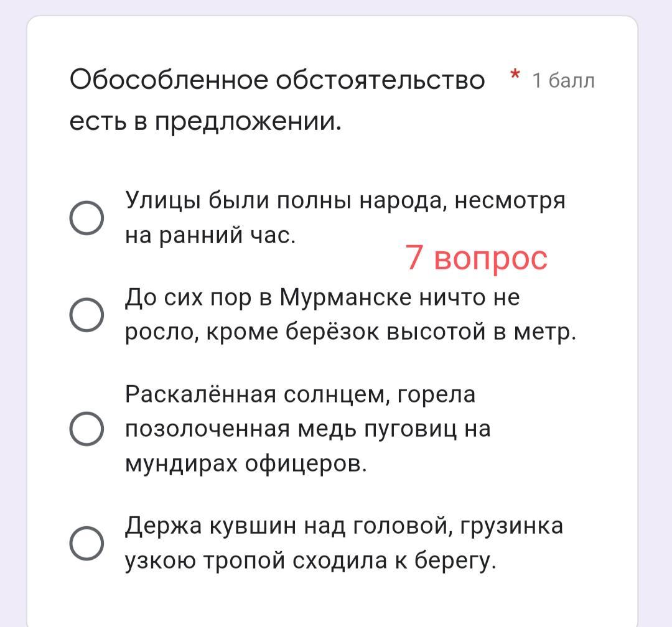Click the line "позолоченная медь пуговиц на"
This screenshot has width=672, height=627.
pyautogui.click(x=308, y=429)
